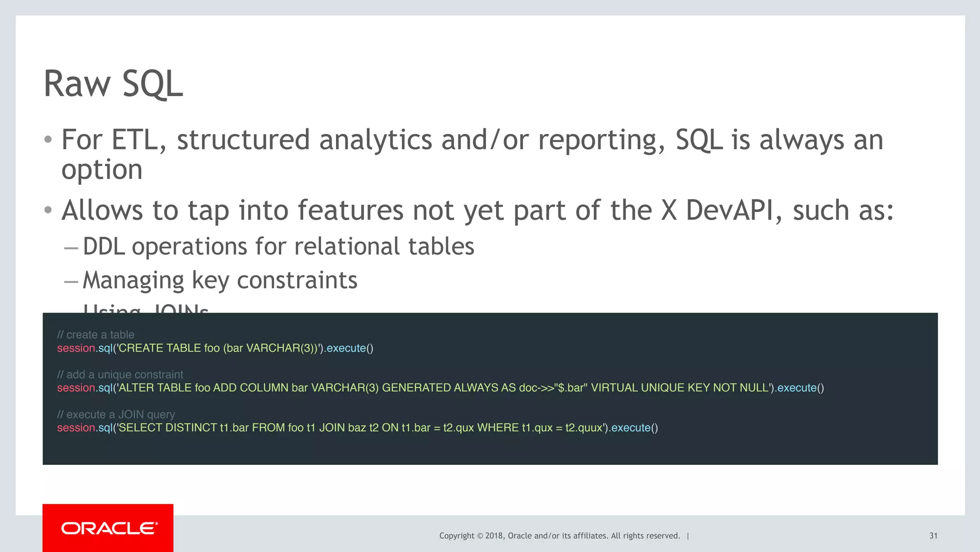Click the partially hidden 'Using JOINs' text
This screenshot has width=980, height=552.
[x=146, y=308]
